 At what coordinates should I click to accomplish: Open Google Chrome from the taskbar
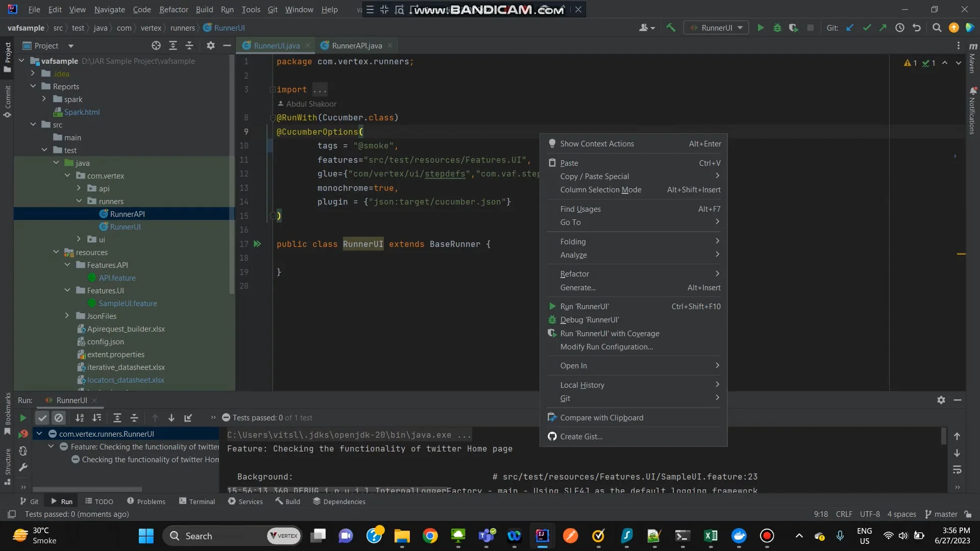point(430,536)
